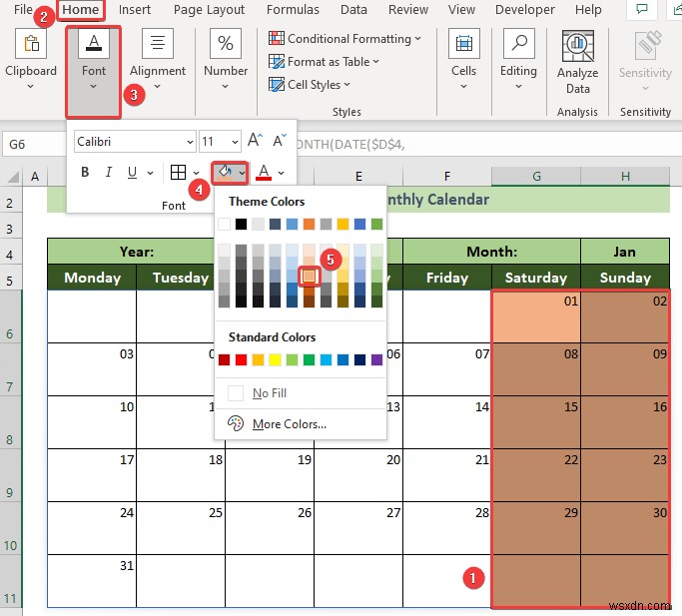
Task: Open the Number format percent icon
Action: click(226, 44)
